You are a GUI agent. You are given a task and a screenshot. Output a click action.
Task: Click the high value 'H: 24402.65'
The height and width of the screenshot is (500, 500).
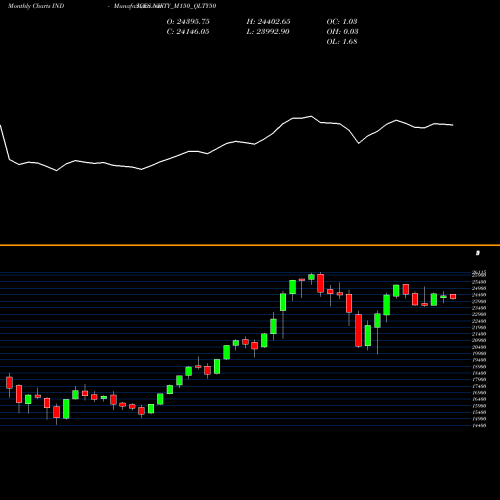268,22
